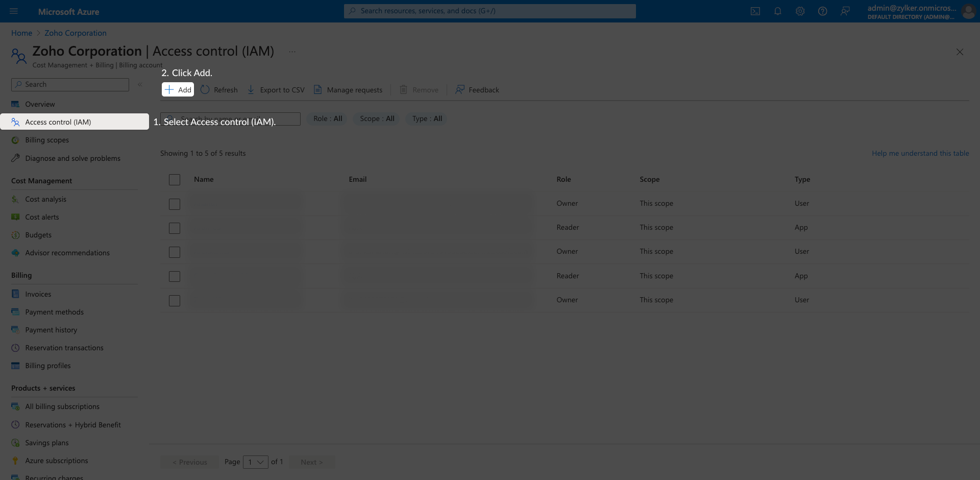The width and height of the screenshot is (980, 480).
Task: Refresh the role assignments list
Action: [x=219, y=90]
